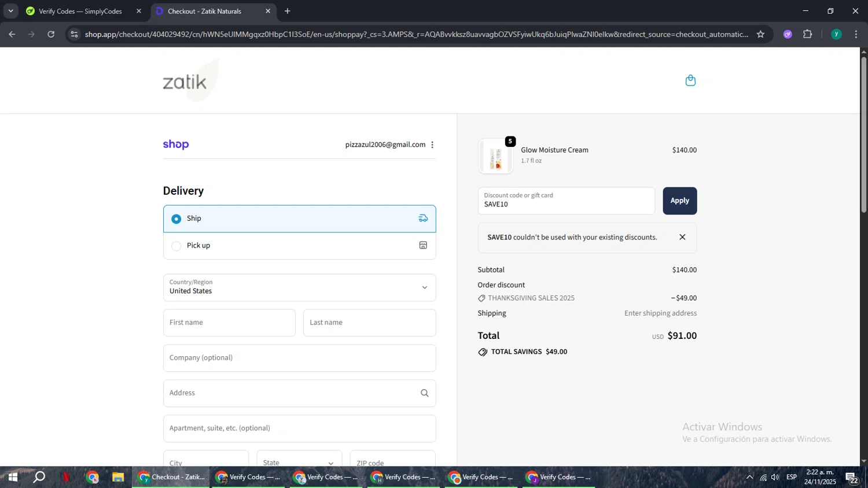Image resolution: width=868 pixels, height=488 pixels.
Task: Click the Shop pay logo
Action: (176, 145)
